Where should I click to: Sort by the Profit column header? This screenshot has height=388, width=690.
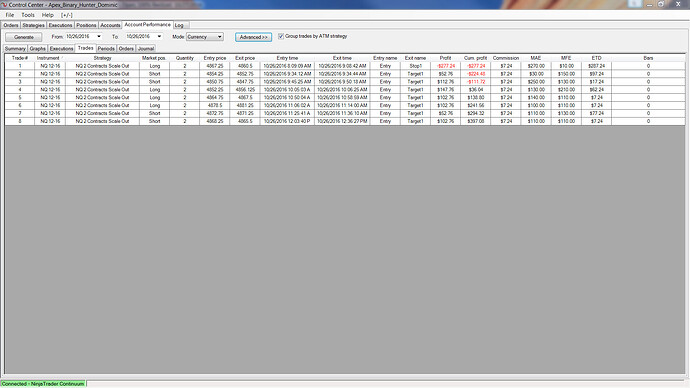tap(445, 58)
